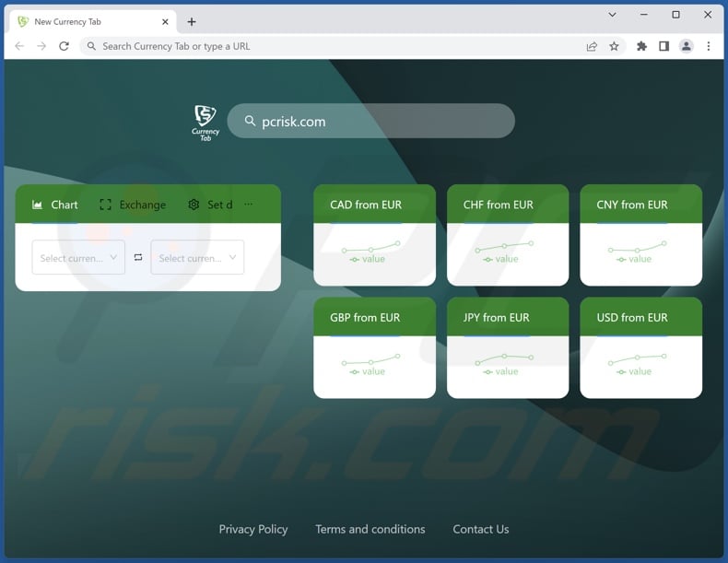Minimize the browser window
The image size is (728, 563).
click(x=643, y=15)
